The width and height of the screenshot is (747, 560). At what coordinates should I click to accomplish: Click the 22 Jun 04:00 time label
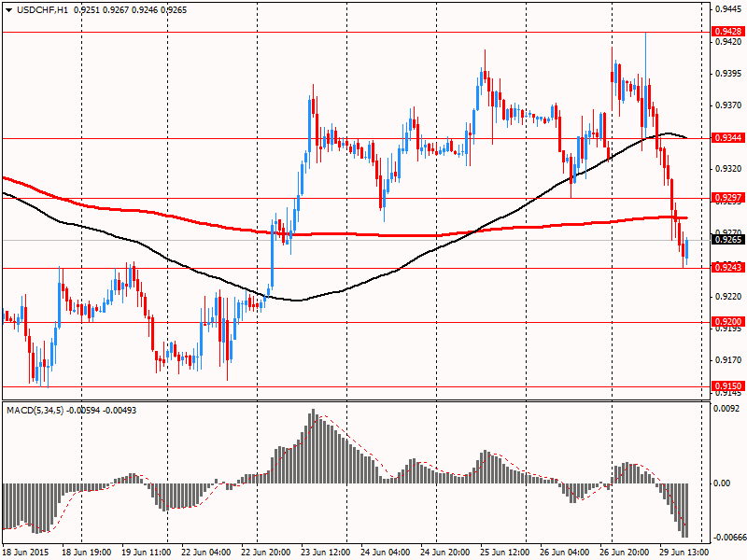coord(206,553)
